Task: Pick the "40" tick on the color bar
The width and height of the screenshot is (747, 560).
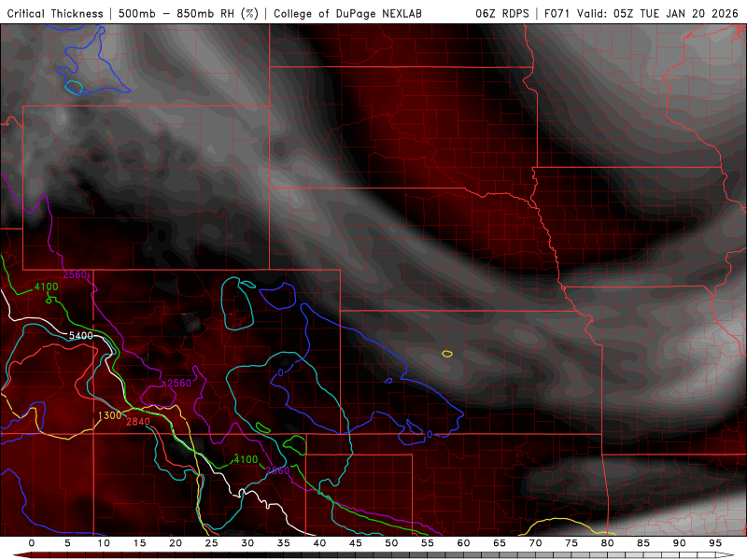Action: (319, 543)
